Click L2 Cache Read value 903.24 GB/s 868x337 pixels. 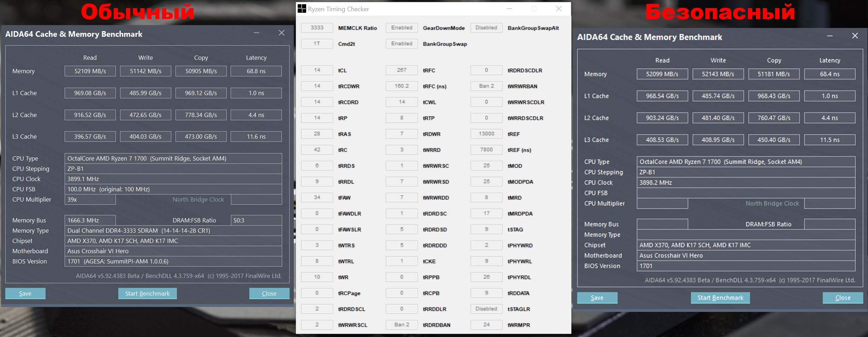[x=662, y=118]
